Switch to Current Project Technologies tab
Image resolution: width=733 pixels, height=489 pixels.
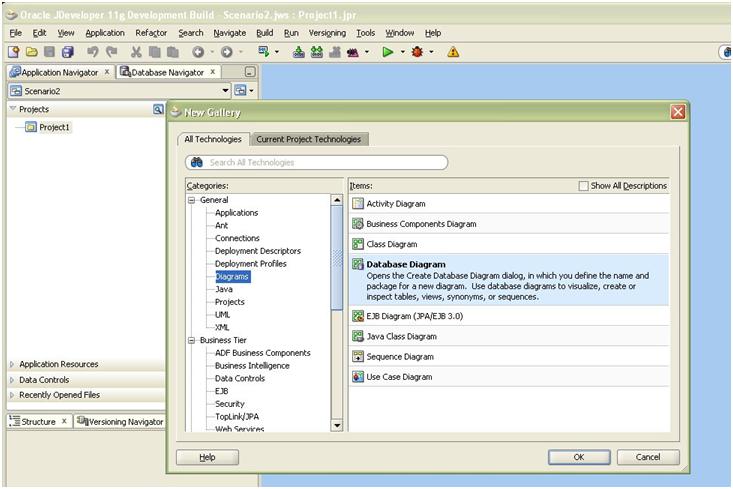point(309,139)
